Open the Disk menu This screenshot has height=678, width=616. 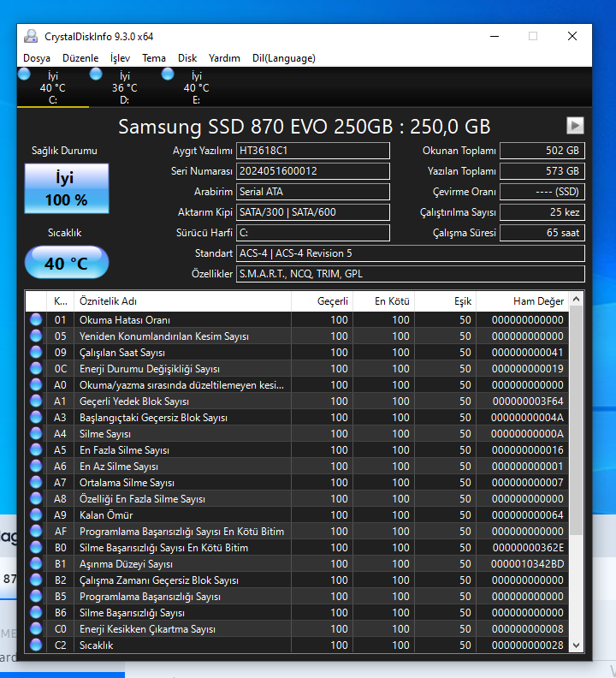pyautogui.click(x=187, y=58)
